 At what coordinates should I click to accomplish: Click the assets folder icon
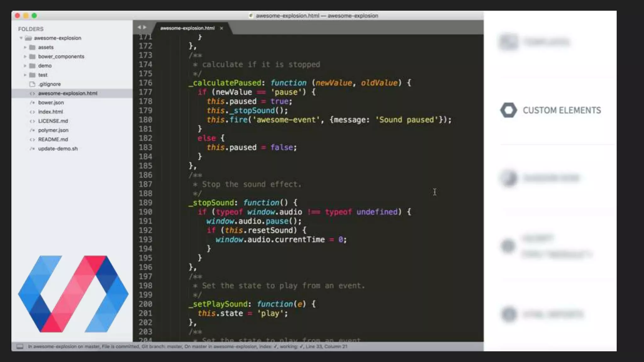[32, 47]
